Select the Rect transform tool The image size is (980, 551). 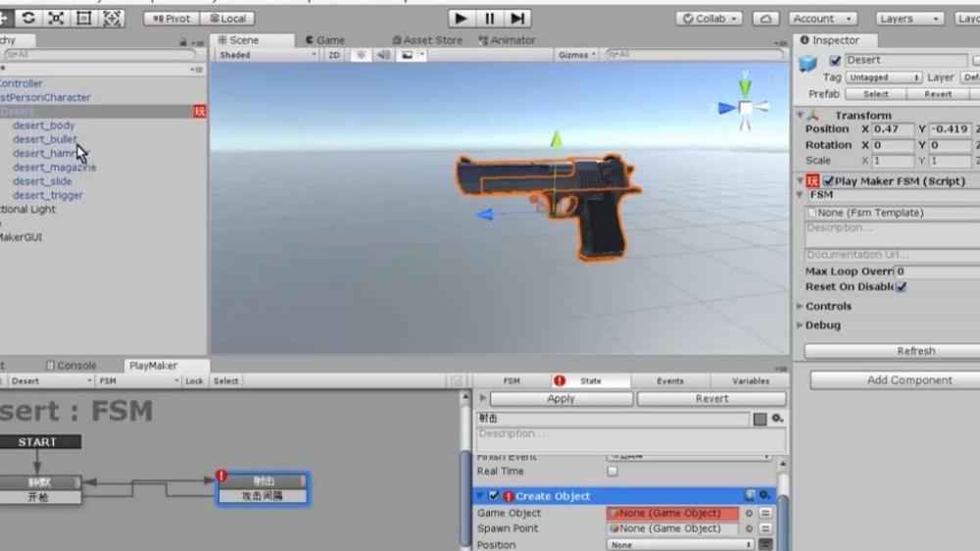(x=83, y=18)
